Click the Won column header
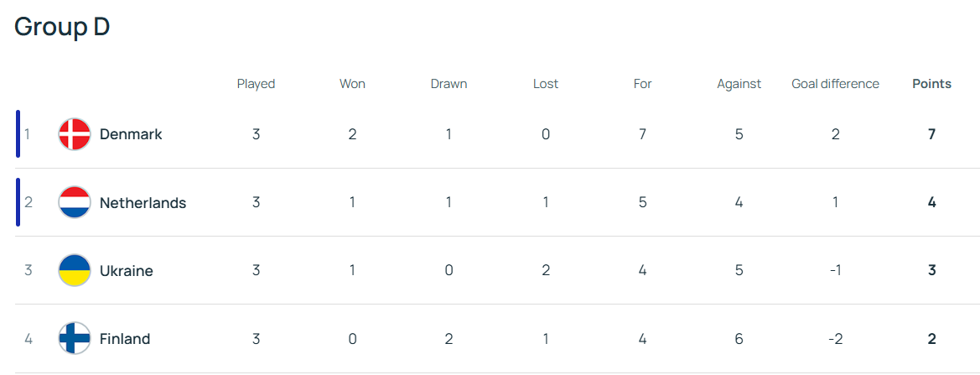Image resolution: width=980 pixels, height=375 pixels. pos(352,84)
